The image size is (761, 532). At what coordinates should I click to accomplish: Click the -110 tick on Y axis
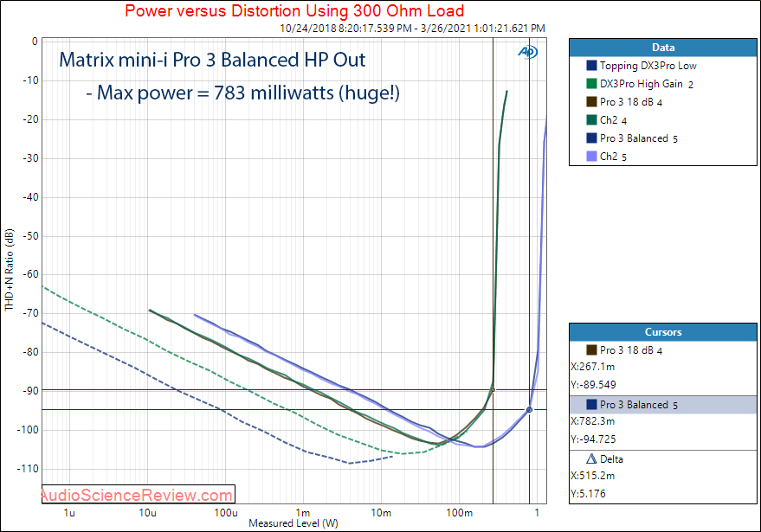28,469
